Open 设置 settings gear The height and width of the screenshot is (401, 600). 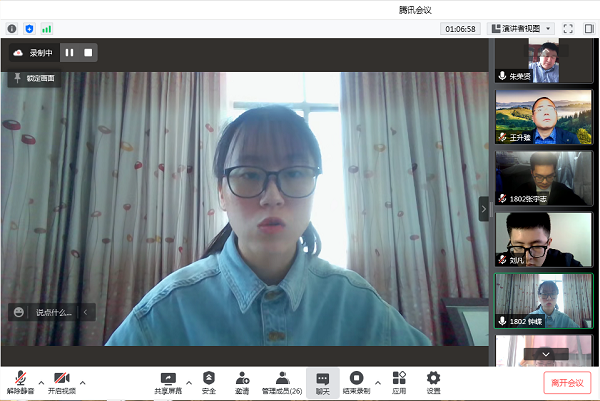click(x=433, y=381)
